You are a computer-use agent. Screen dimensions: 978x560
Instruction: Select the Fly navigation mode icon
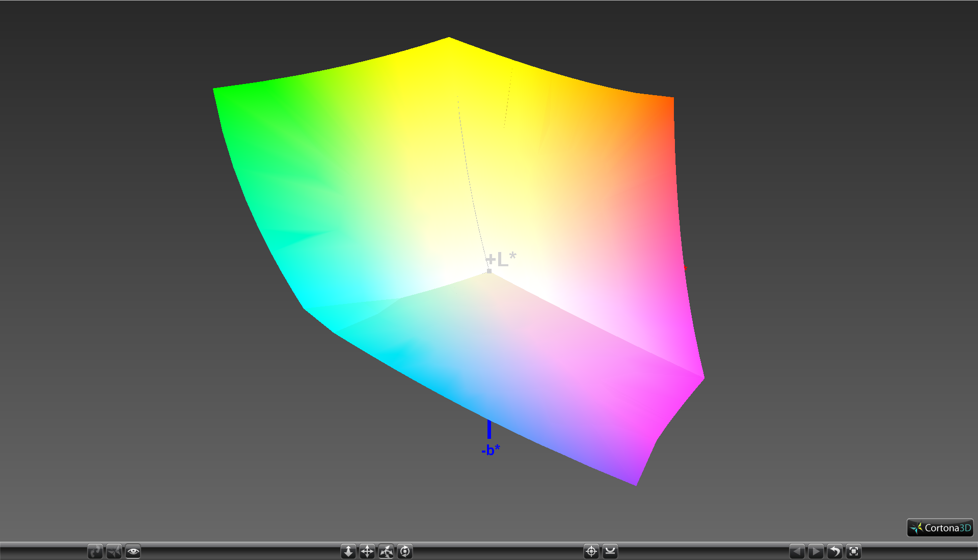coord(114,551)
